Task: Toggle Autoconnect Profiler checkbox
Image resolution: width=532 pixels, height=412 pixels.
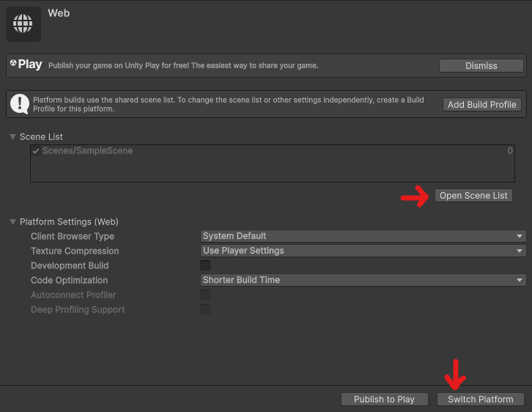Action: 205,295
